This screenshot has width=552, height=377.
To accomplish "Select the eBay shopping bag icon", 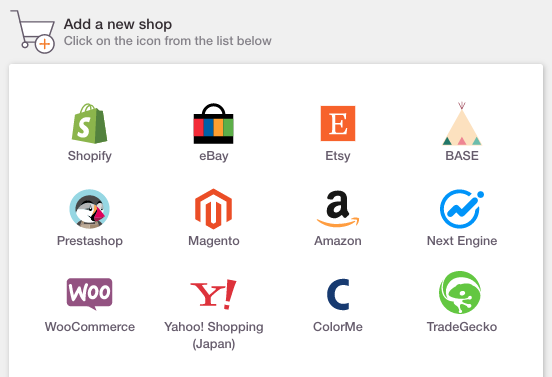I will coord(213,124).
